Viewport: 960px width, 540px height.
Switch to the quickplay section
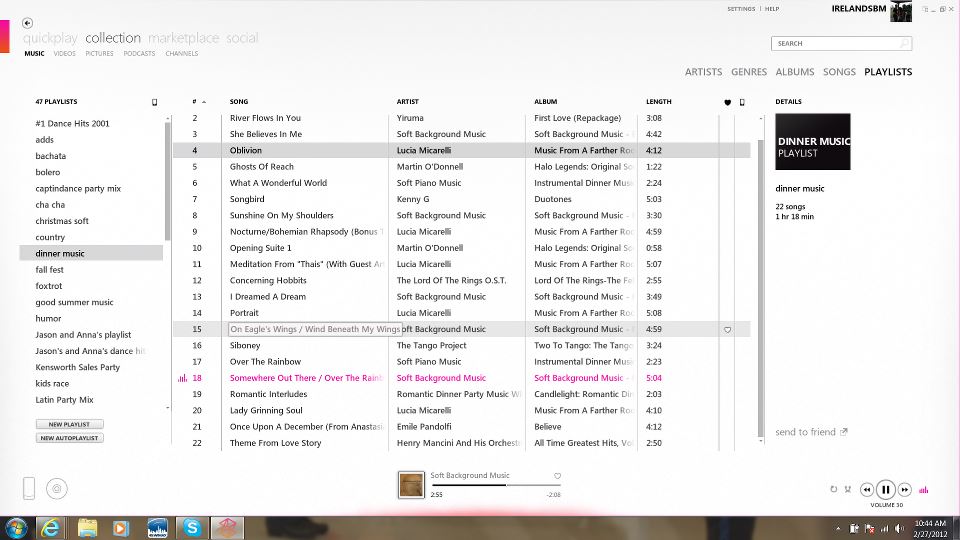point(50,38)
